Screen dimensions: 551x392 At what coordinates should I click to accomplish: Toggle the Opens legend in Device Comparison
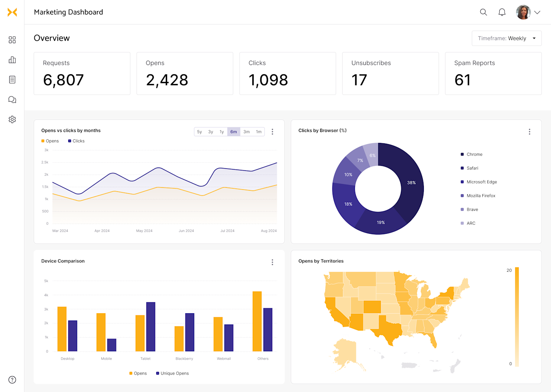click(x=138, y=373)
